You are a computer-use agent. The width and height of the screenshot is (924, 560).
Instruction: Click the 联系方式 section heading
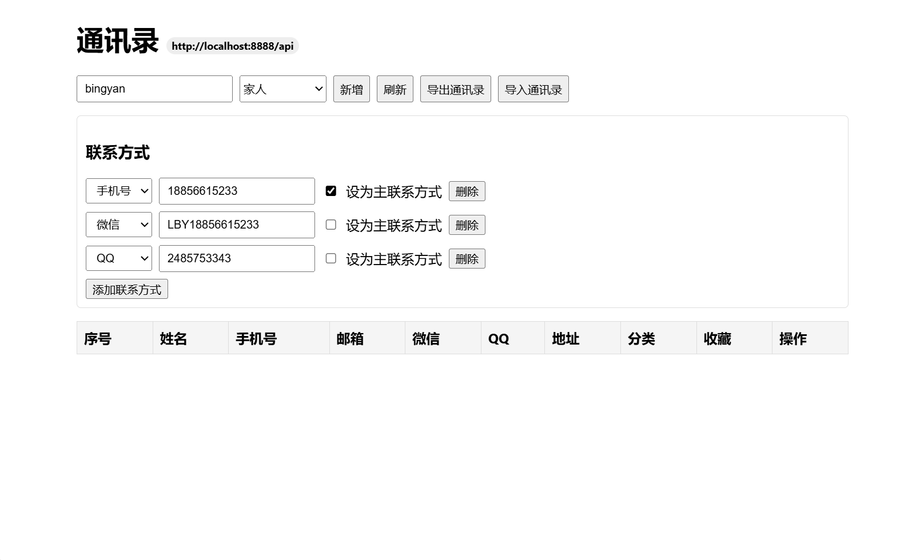[118, 153]
